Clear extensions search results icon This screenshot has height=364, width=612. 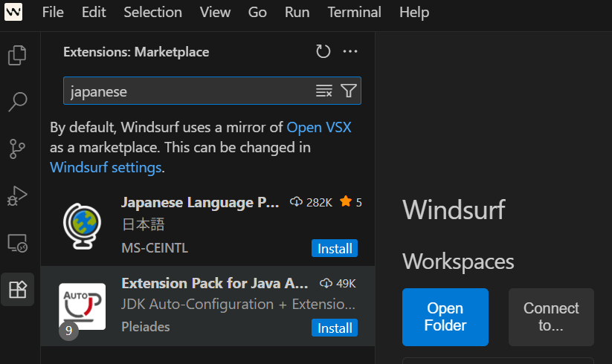[x=324, y=91]
